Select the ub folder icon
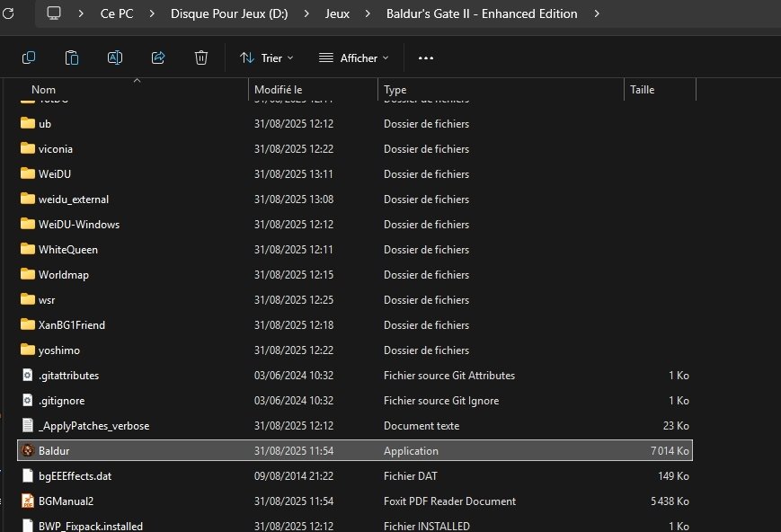Viewport: 781px width, 532px height. (x=28, y=123)
